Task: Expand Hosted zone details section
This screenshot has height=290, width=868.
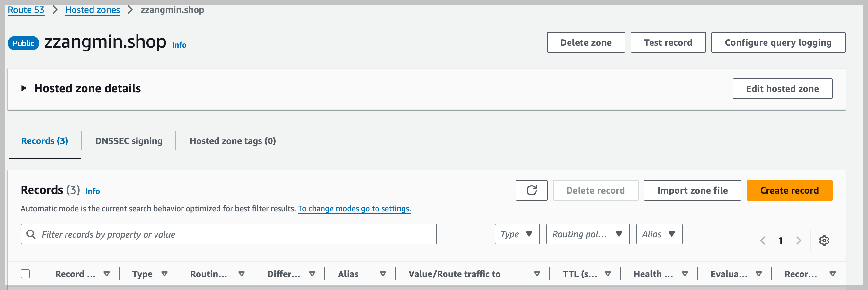Action: tap(23, 88)
